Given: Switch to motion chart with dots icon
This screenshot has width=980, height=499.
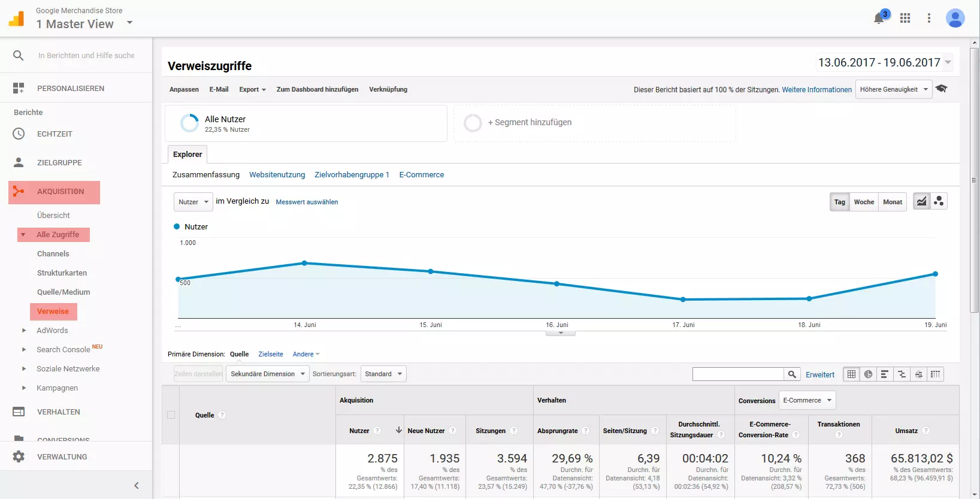Looking at the screenshot, I should tap(939, 201).
